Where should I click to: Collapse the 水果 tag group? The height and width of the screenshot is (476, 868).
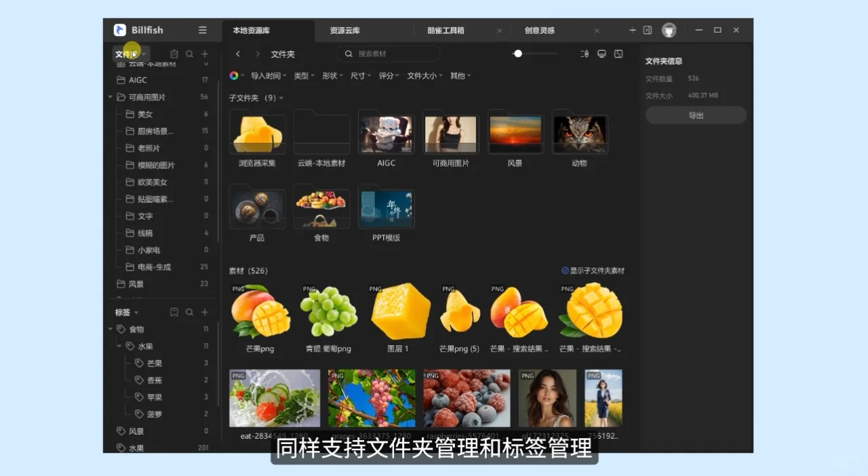tap(119, 346)
